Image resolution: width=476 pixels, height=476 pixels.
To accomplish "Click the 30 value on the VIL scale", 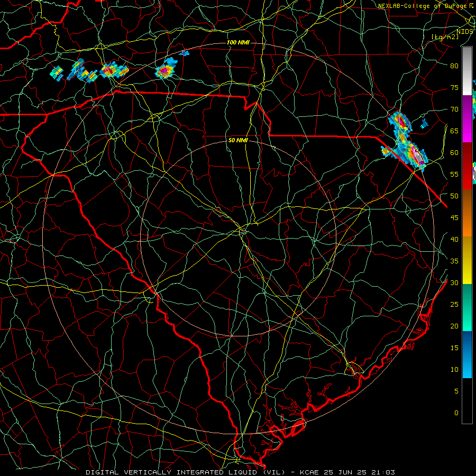I will point(454,283).
